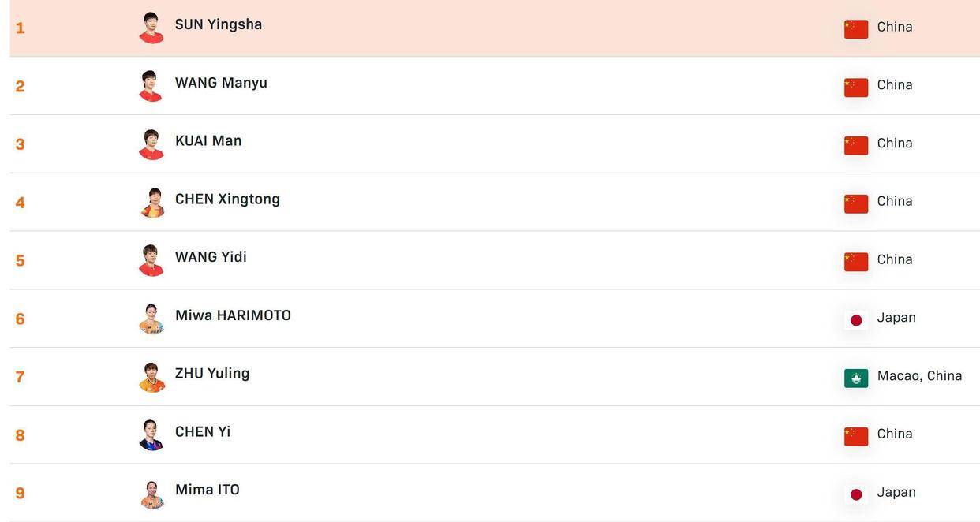
Task: Click the Japan label in Mima ITO's row
Action: point(896,493)
